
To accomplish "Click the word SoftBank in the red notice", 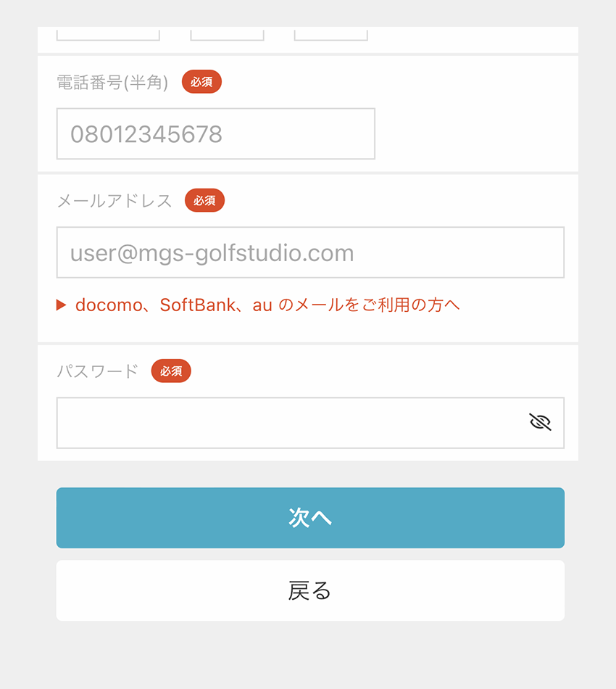I will click(x=198, y=305).
